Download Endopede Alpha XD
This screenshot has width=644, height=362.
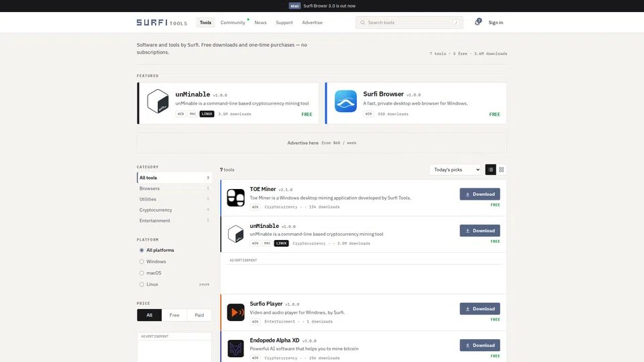480,345
